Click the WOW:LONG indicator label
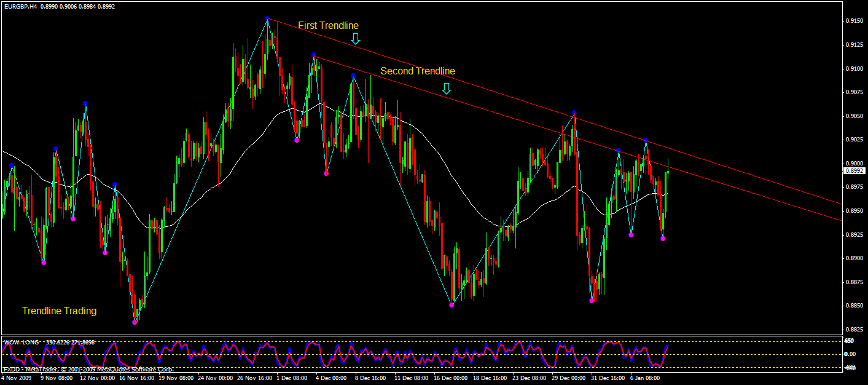 click(x=21, y=341)
